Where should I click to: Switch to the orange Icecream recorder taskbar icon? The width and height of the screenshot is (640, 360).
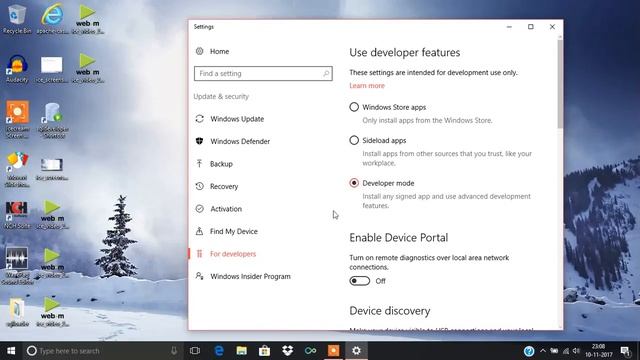[333, 351]
